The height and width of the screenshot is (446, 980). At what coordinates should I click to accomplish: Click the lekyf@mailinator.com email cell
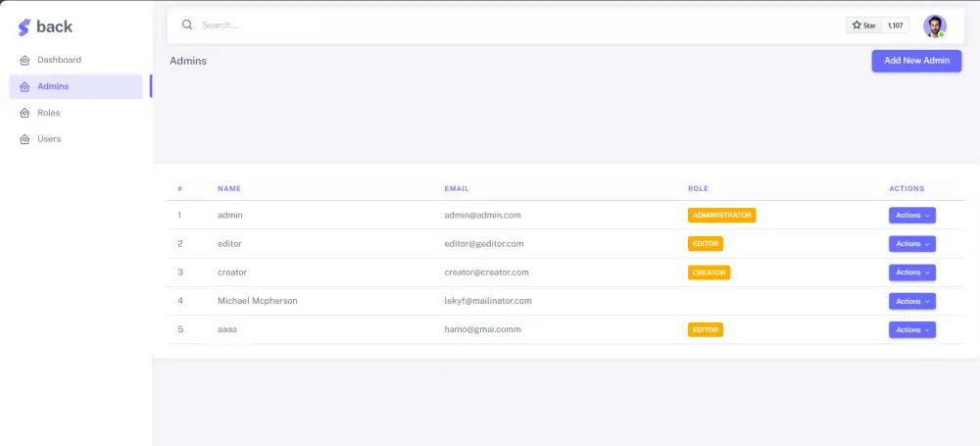pos(488,301)
